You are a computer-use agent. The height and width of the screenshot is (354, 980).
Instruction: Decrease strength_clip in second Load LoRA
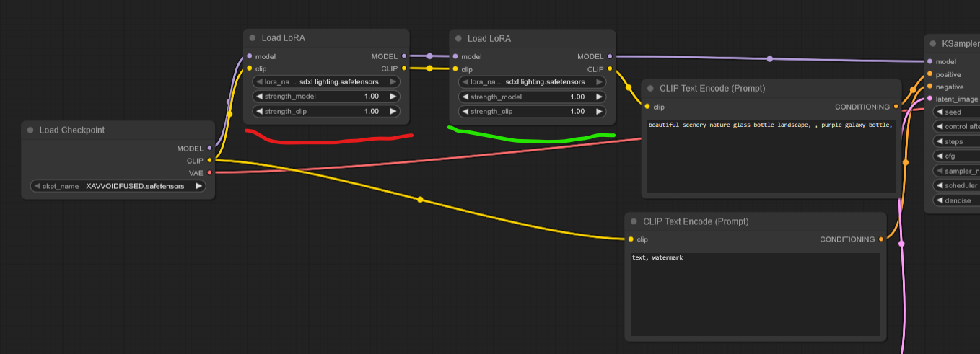click(x=465, y=112)
